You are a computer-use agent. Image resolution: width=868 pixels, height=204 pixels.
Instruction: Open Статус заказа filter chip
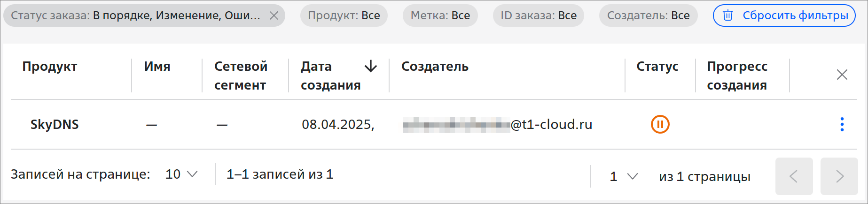pyautogui.click(x=136, y=15)
